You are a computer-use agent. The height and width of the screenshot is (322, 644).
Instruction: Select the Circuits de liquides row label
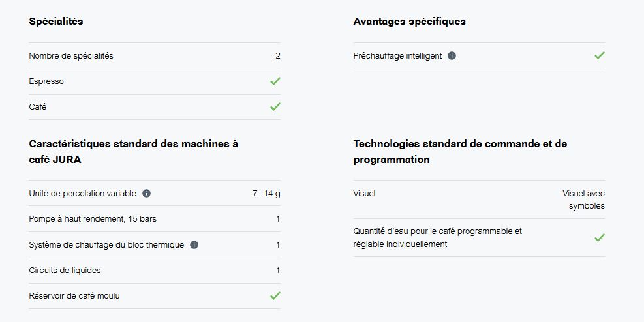[x=65, y=271]
